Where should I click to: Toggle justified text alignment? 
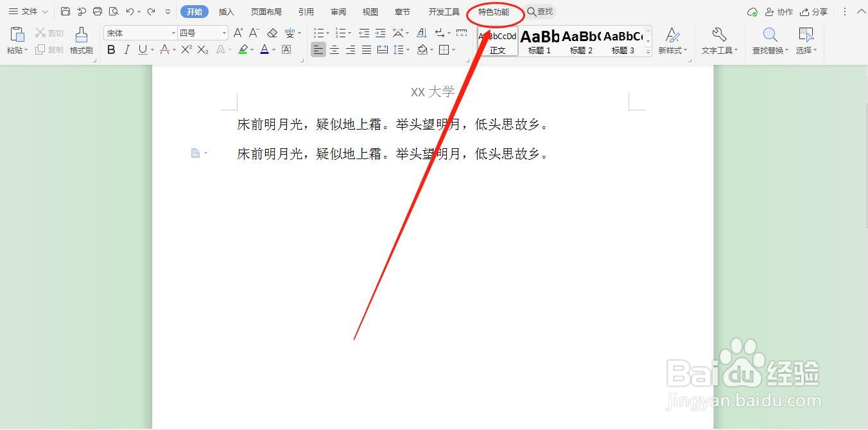[x=366, y=49]
